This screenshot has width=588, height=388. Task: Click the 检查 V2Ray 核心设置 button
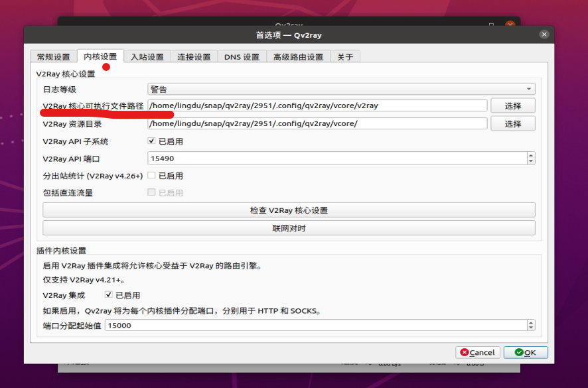click(x=289, y=210)
